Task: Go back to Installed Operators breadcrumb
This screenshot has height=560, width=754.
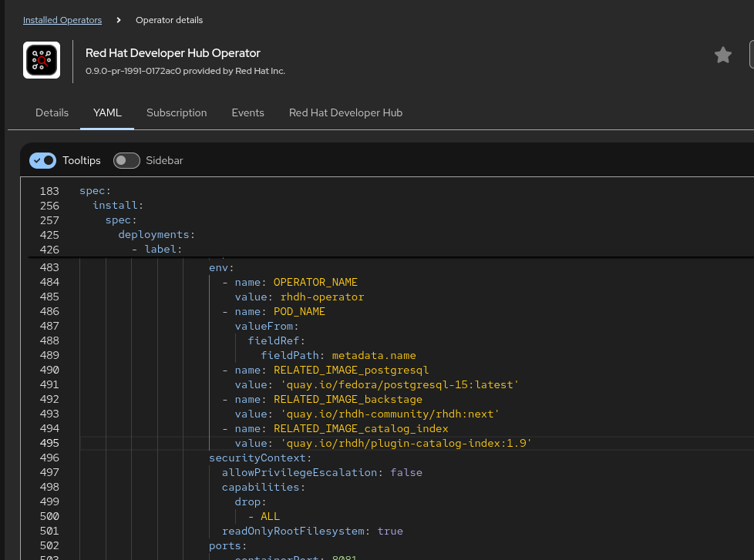Action: click(x=62, y=20)
